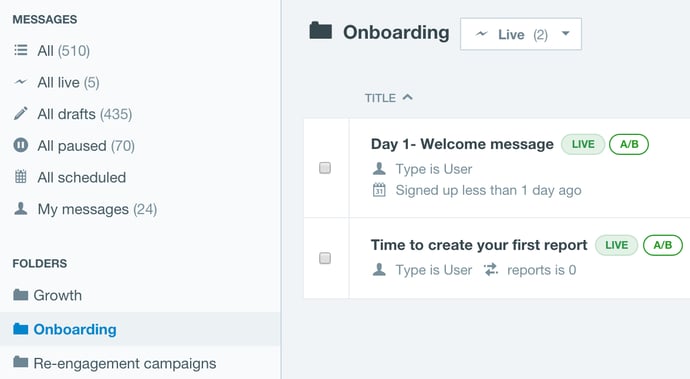Image resolution: width=690 pixels, height=379 pixels.
Task: Open the Day 1- Welcome message title
Action: pos(462,144)
